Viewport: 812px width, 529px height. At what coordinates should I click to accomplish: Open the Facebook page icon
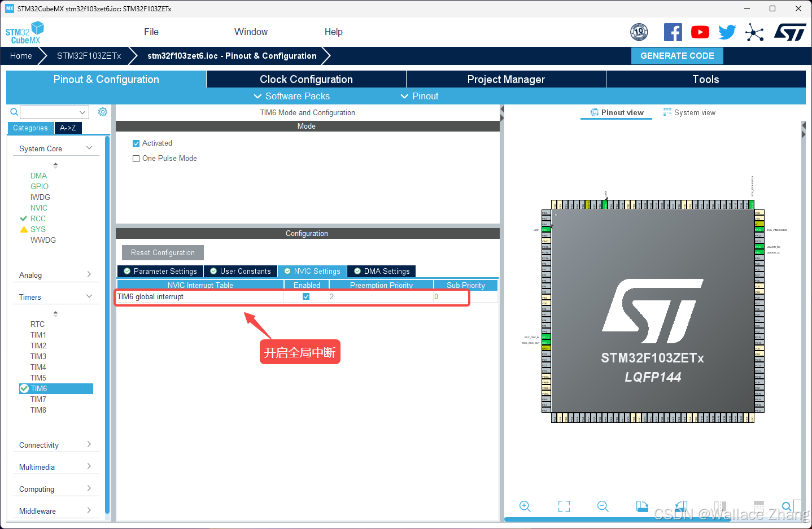pyautogui.click(x=673, y=32)
